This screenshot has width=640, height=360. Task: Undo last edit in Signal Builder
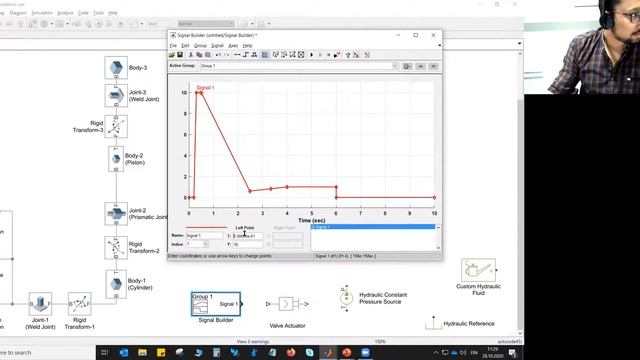tap(218, 55)
